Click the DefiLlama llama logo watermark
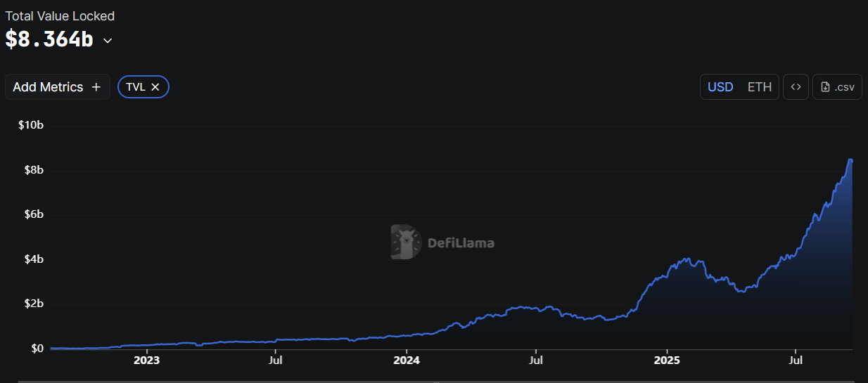 pyautogui.click(x=405, y=242)
